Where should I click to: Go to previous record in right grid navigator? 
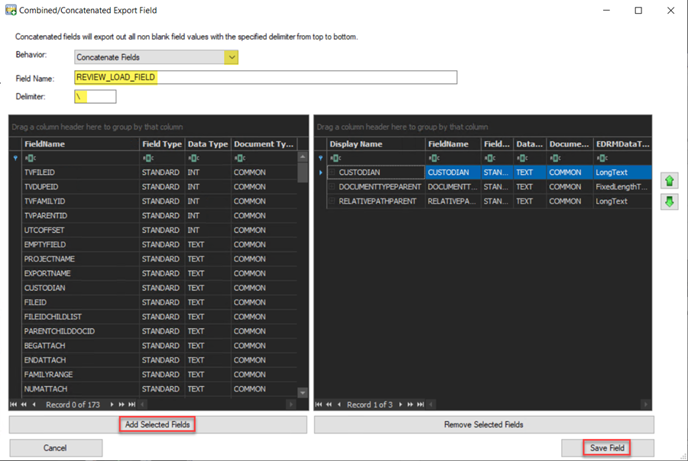339,404
